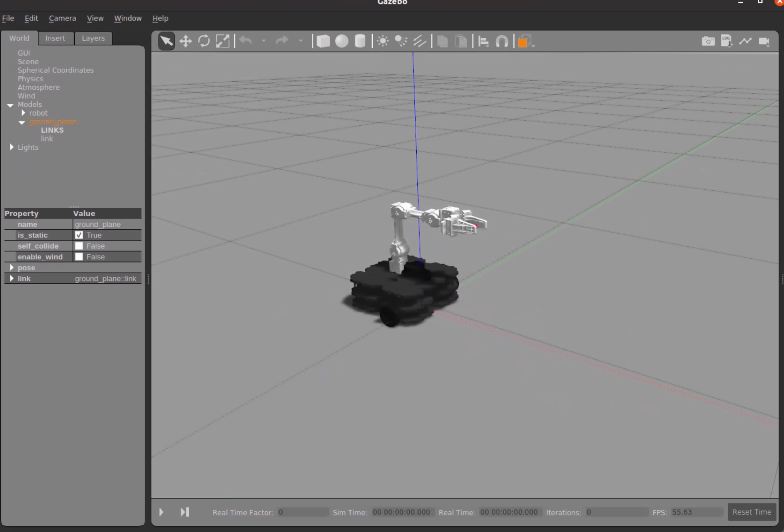Select the Scale mode tool

pos(223,41)
